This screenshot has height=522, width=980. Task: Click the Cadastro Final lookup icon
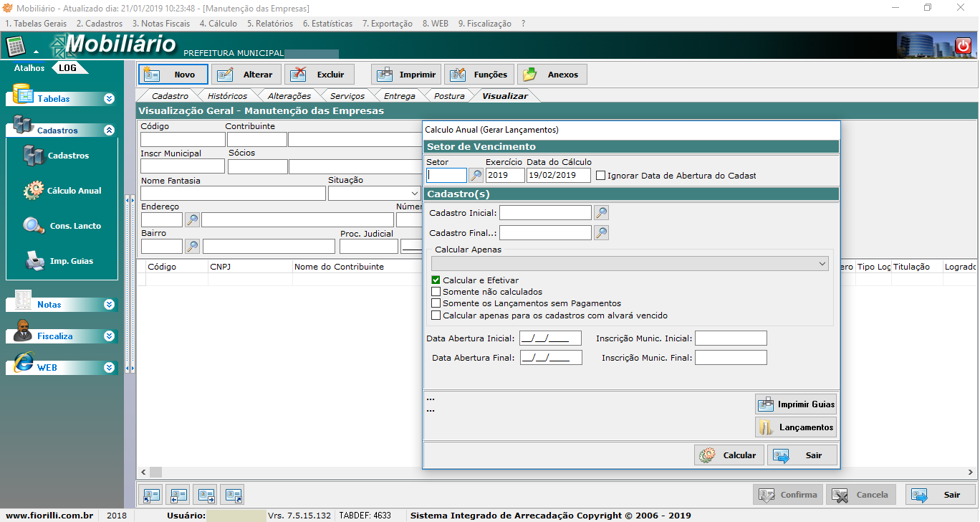pos(601,233)
